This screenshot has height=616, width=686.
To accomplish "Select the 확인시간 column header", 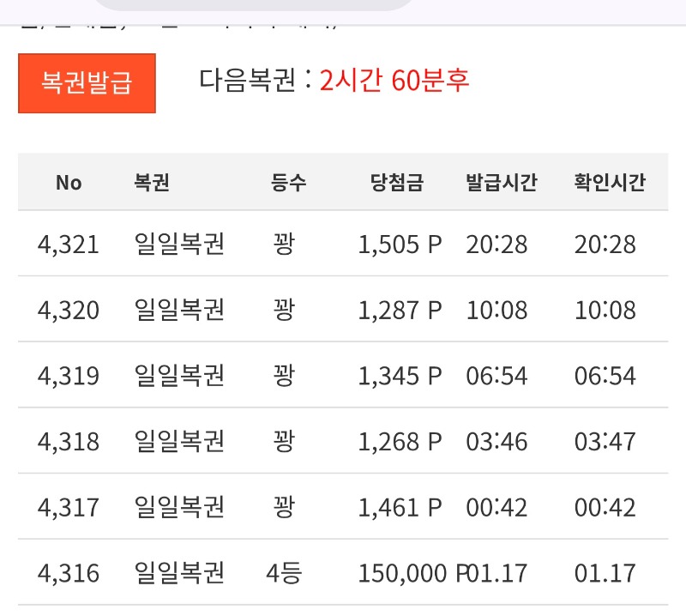I will (x=609, y=183).
